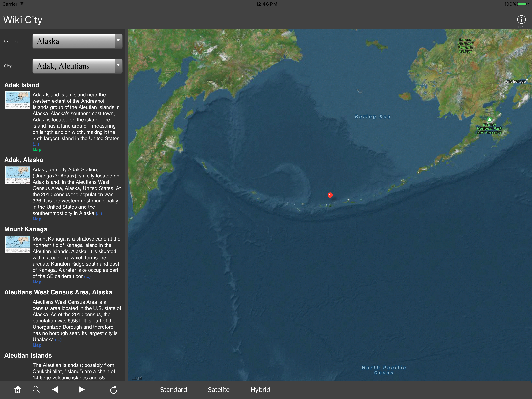Go back with the left arrow icon
This screenshot has height=399, width=532.
[55, 389]
